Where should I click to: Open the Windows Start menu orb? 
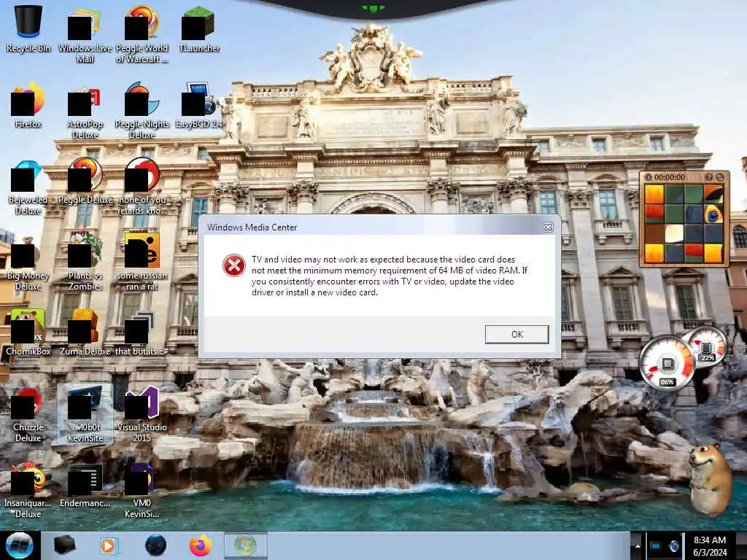coord(20,545)
